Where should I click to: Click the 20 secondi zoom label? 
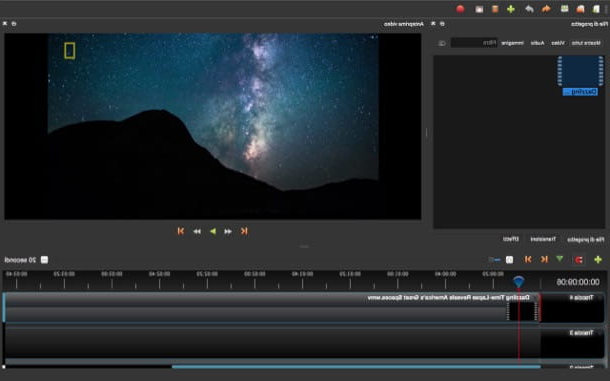click(x=20, y=260)
